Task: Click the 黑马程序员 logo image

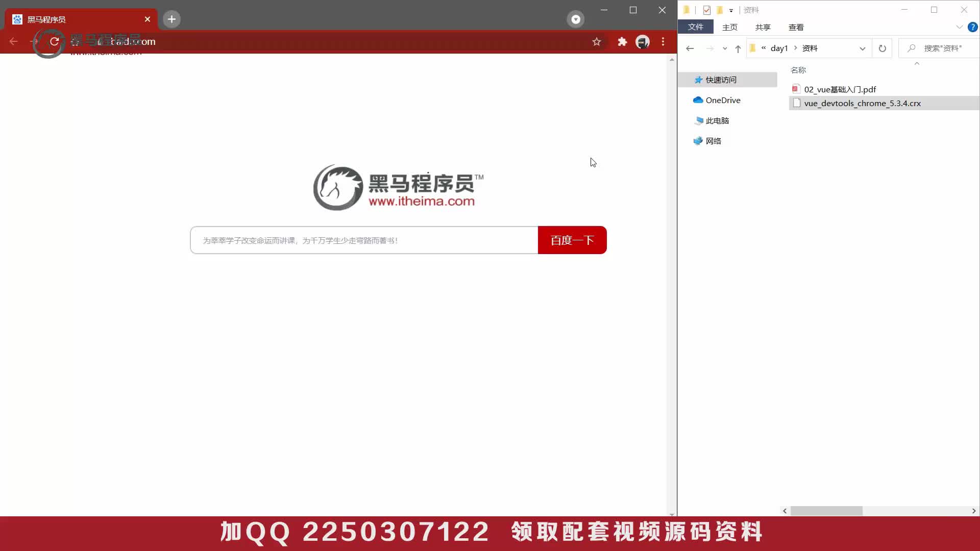Action: tap(398, 187)
